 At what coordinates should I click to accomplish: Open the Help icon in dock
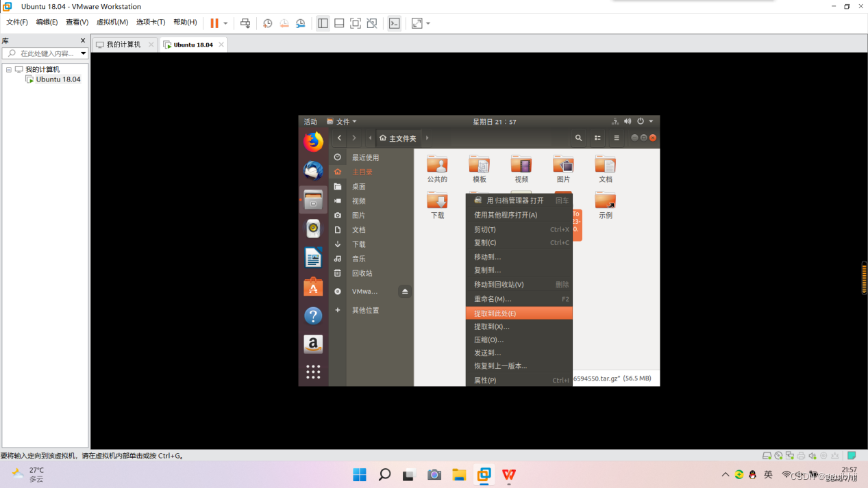(313, 316)
